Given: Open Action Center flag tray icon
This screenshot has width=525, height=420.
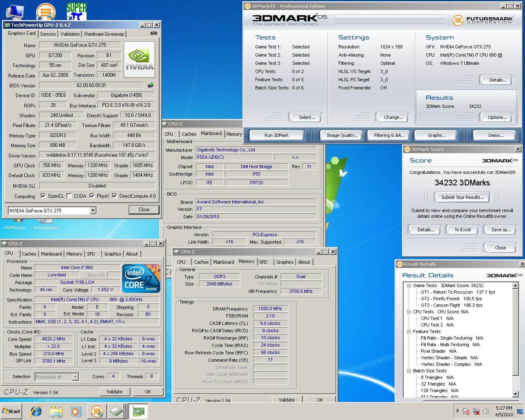Looking at the screenshot, I should click(x=466, y=412).
